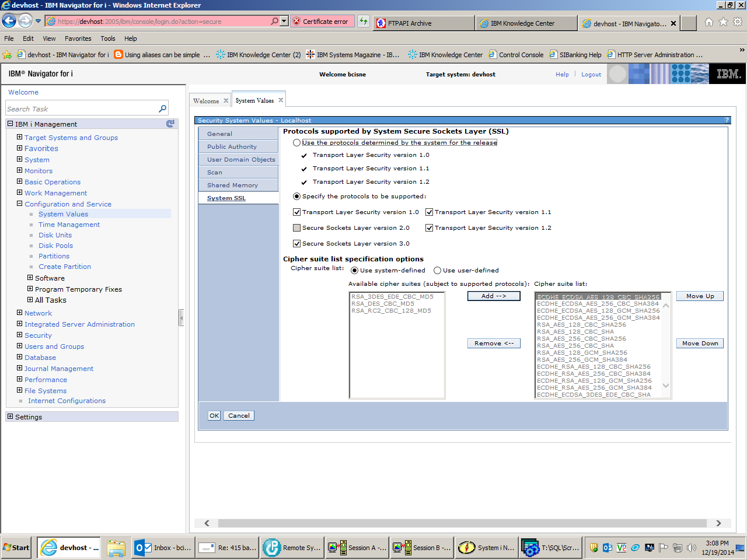Image resolution: width=747 pixels, height=560 pixels.
Task: Select Use system-defined cipher suite radio
Action: [354, 271]
